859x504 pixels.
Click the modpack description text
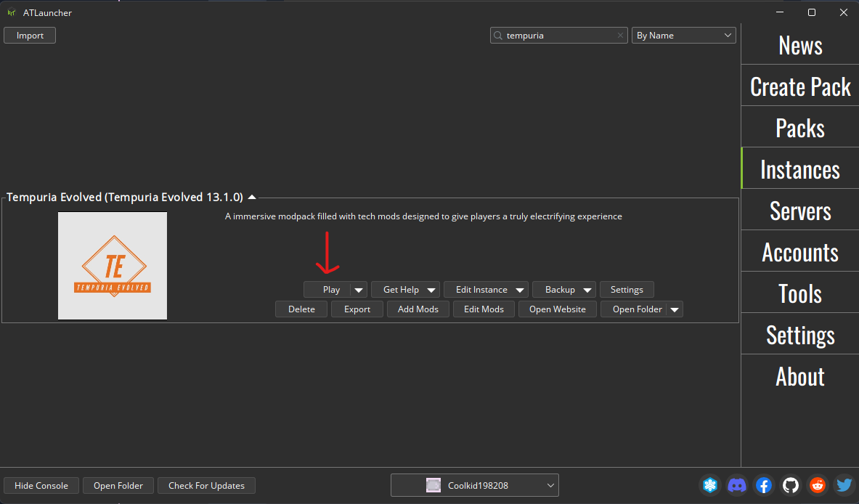tap(423, 216)
